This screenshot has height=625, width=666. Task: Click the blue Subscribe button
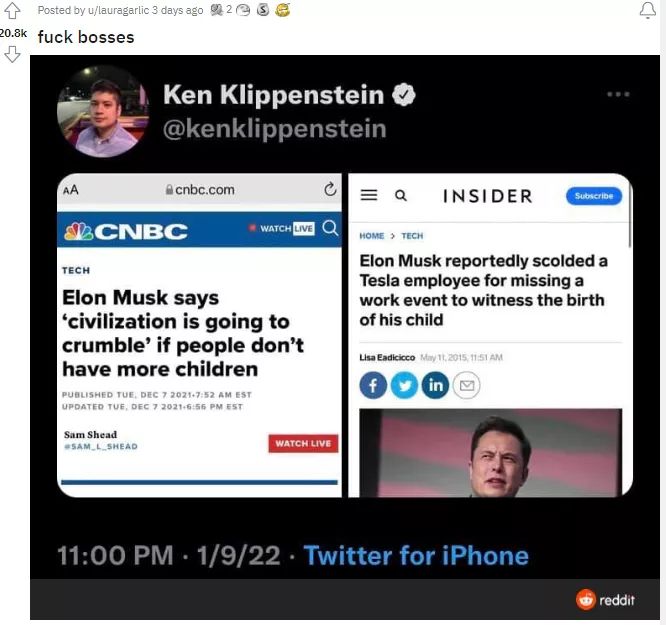594,196
